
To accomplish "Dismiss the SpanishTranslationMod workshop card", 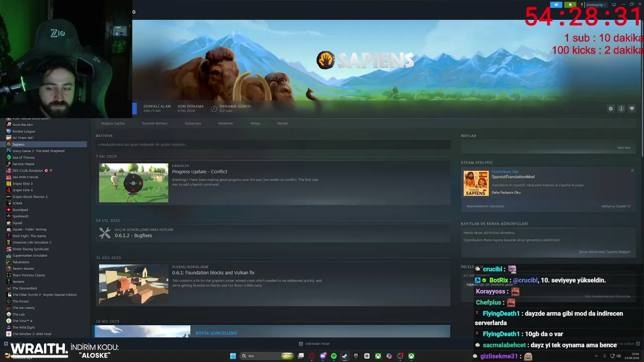I will pos(632,170).
